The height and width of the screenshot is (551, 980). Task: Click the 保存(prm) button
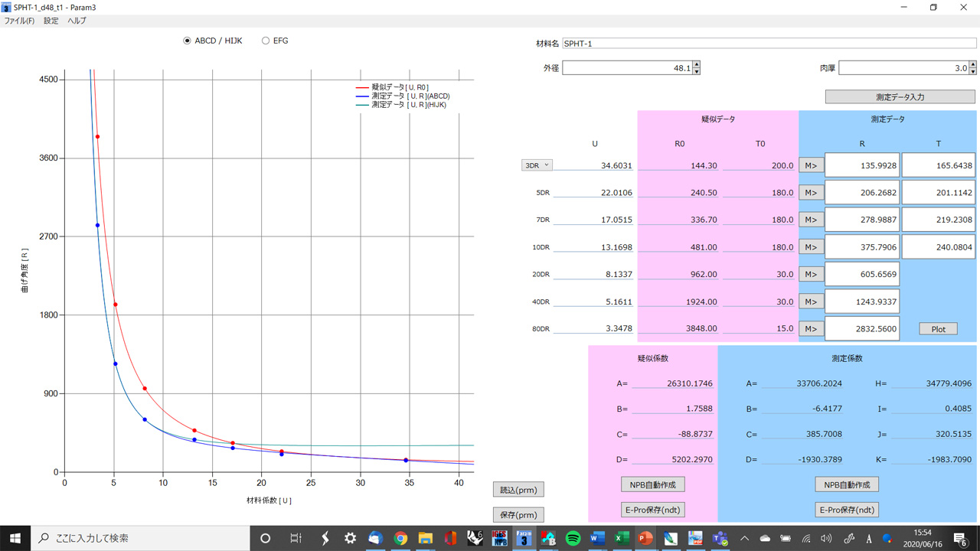coord(518,515)
